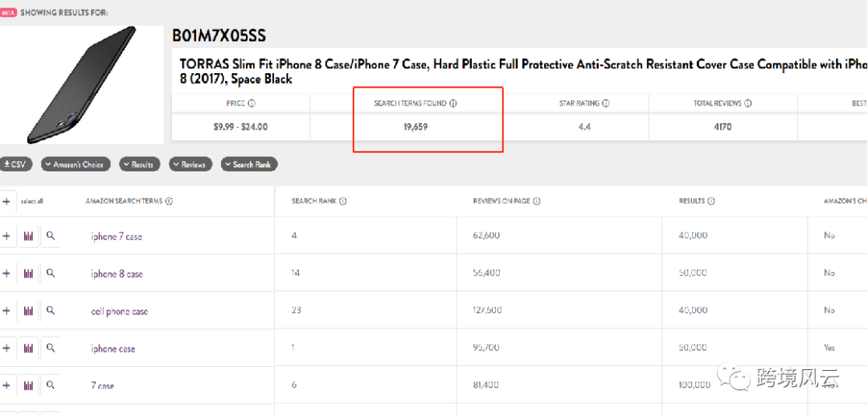The image size is (868, 416).
Task: Open the Reviews filter dropdown
Action: click(x=190, y=164)
